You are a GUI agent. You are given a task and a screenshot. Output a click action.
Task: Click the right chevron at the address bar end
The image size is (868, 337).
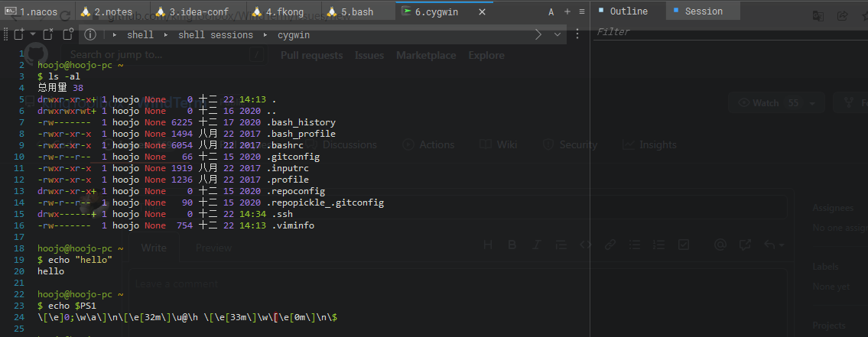(538, 35)
